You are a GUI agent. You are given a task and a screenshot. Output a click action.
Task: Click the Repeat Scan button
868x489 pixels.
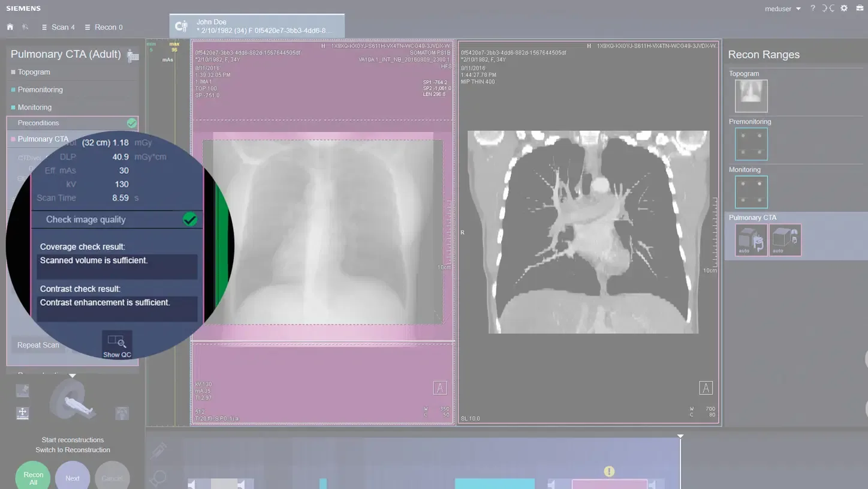tap(38, 345)
